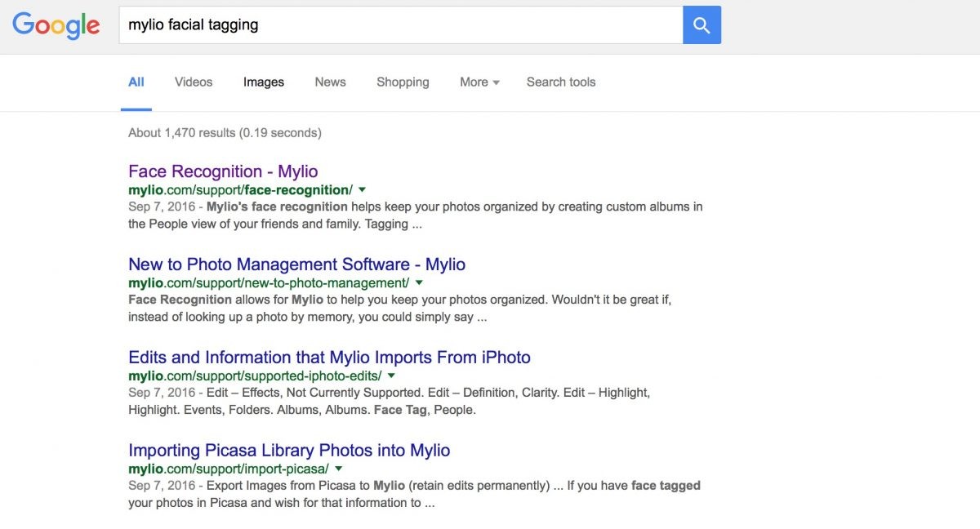
Task: Switch to the Images tab
Action: (x=264, y=82)
